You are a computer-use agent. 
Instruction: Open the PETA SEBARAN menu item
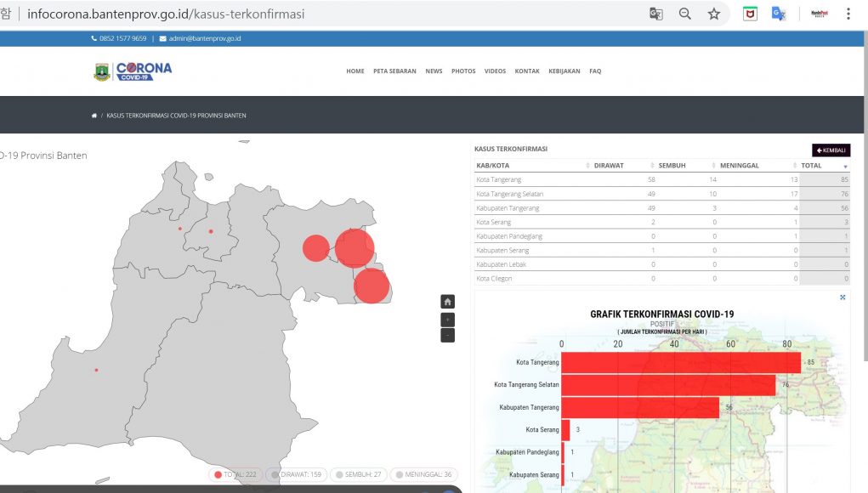(x=394, y=71)
